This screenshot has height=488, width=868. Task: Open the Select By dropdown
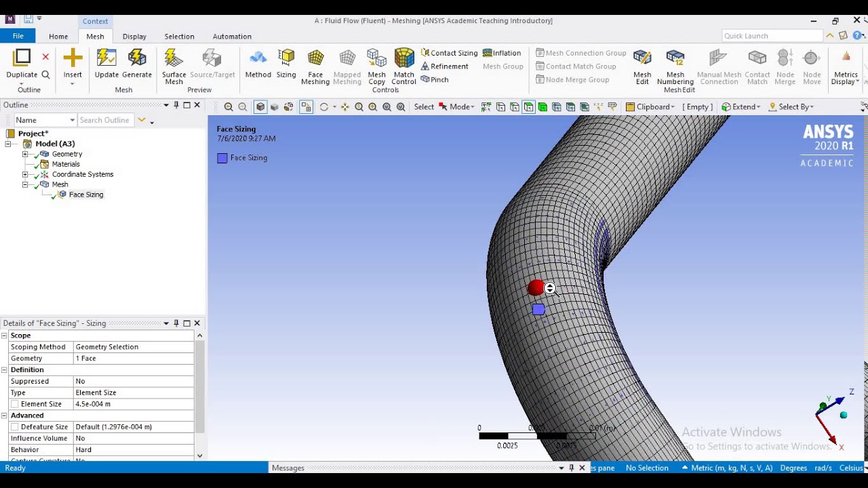(x=791, y=107)
